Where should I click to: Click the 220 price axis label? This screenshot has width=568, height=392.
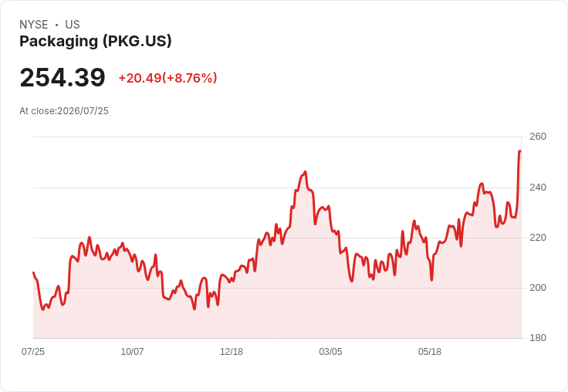point(538,238)
